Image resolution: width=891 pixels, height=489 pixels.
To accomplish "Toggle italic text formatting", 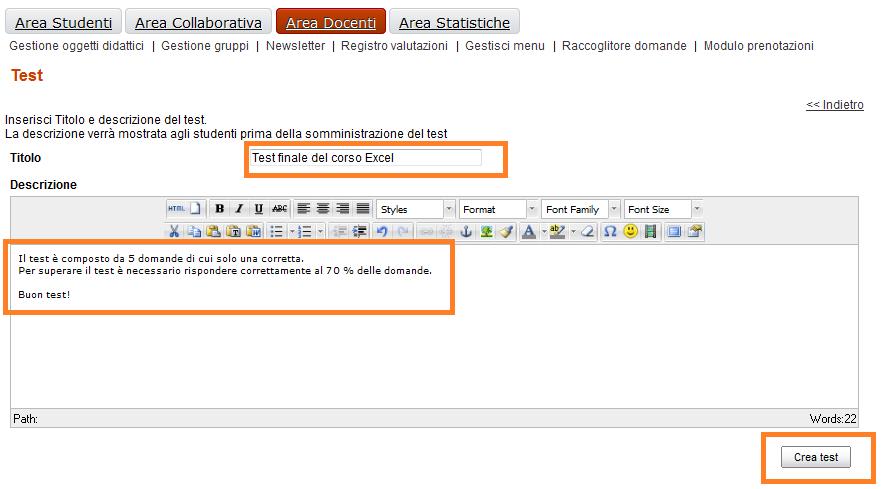I will tap(239, 209).
